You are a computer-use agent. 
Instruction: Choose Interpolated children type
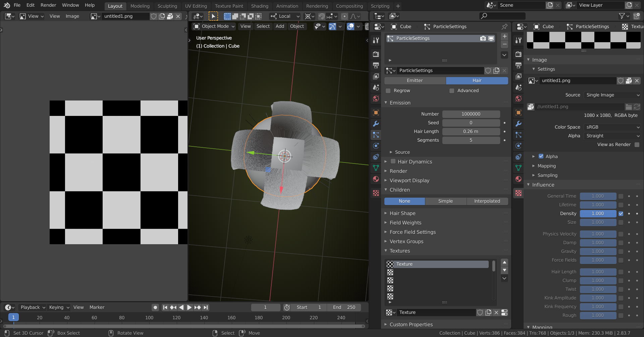point(487,201)
